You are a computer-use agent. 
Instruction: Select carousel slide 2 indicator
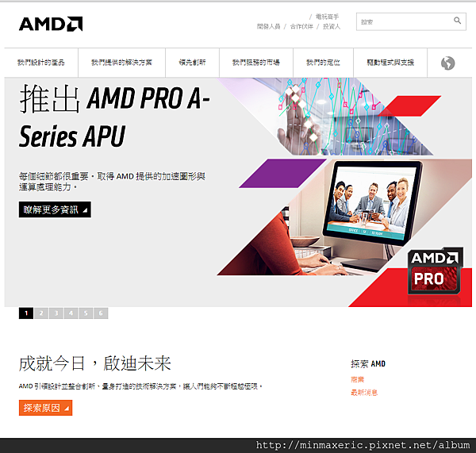(x=41, y=313)
